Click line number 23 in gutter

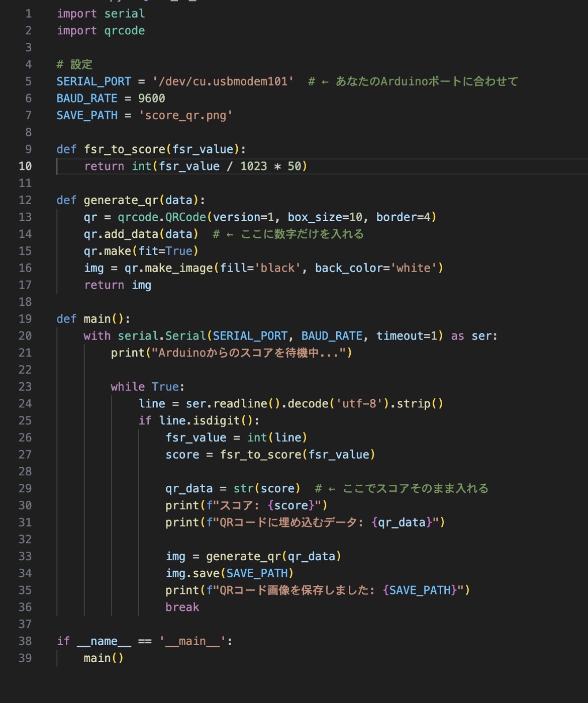(x=25, y=387)
